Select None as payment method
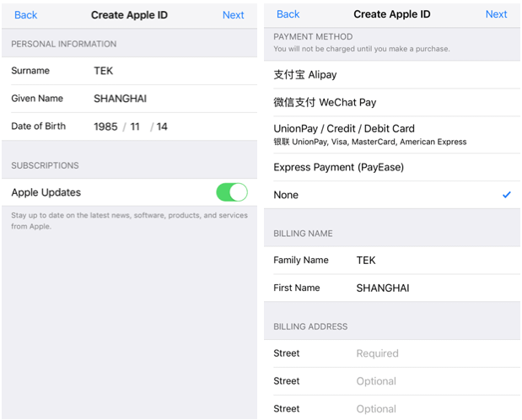Screen dimensions: 522x420 pyautogui.click(x=392, y=195)
